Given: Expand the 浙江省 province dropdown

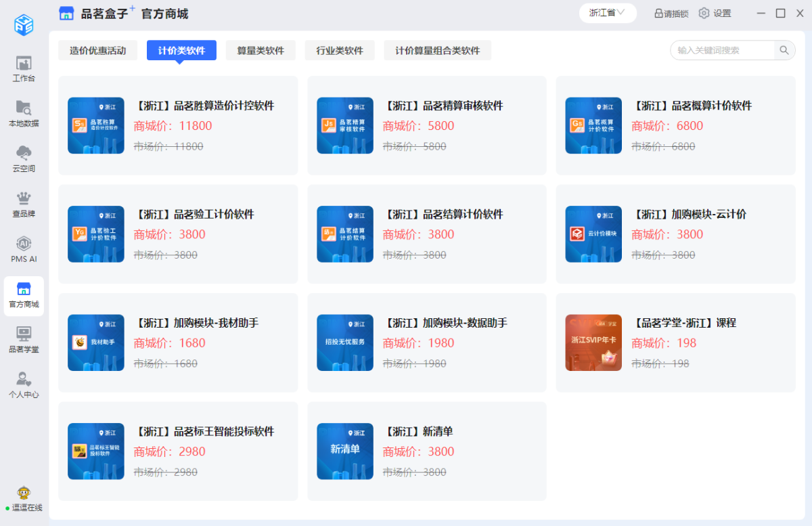Looking at the screenshot, I should 607,13.
